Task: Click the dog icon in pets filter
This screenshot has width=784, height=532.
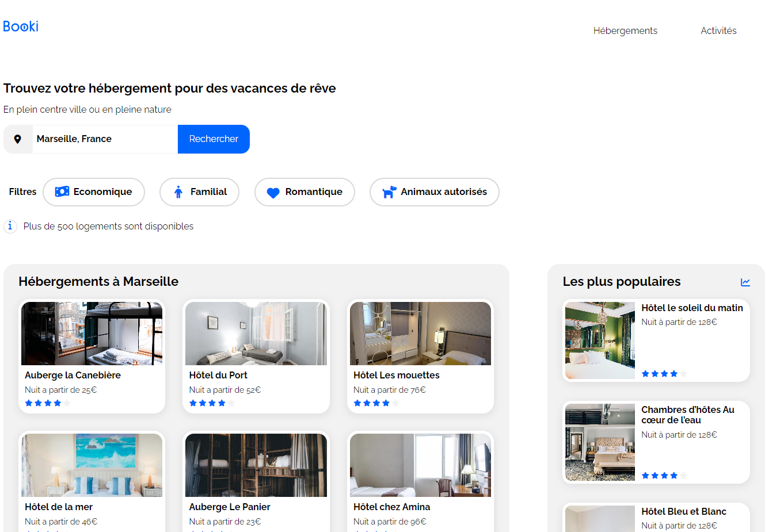Action: tap(389, 192)
